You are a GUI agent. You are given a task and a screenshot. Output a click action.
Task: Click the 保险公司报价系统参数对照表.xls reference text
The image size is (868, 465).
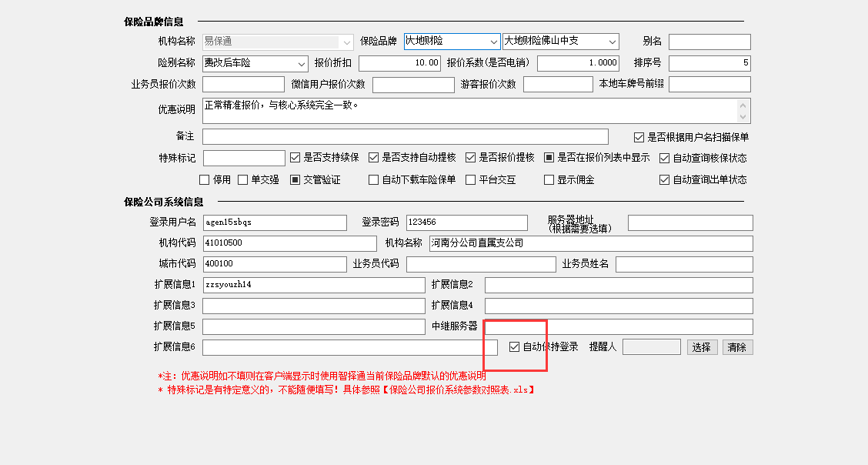click(459, 390)
